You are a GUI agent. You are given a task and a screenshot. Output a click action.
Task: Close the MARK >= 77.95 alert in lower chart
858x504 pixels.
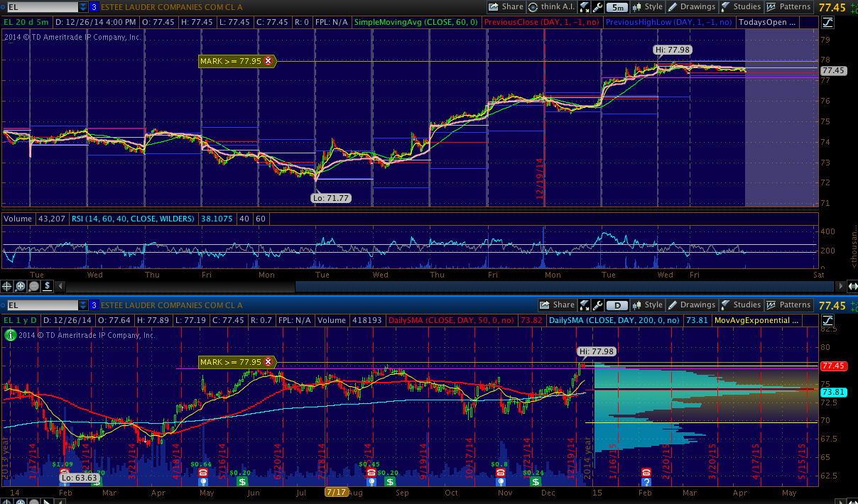(x=268, y=362)
